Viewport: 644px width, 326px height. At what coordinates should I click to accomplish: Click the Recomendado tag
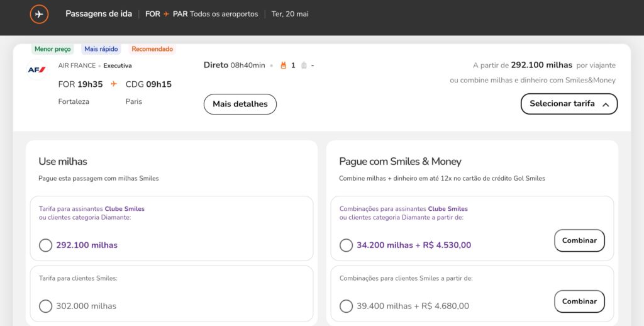(152, 49)
